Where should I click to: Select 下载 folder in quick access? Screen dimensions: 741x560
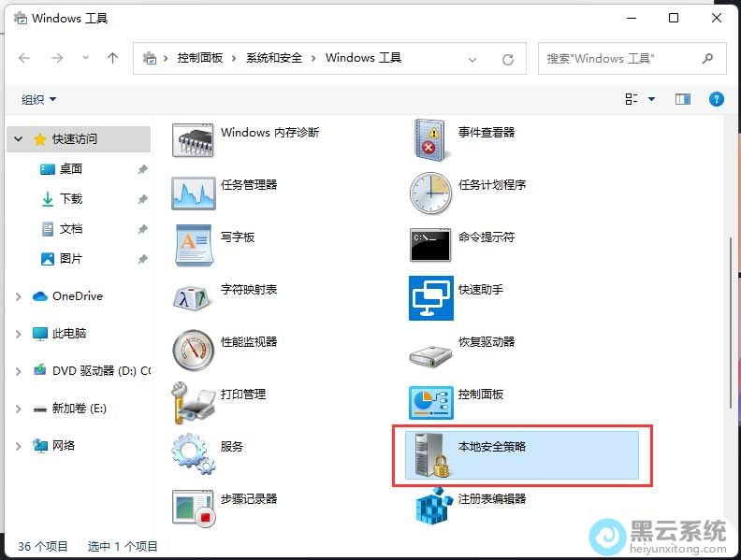(71, 199)
